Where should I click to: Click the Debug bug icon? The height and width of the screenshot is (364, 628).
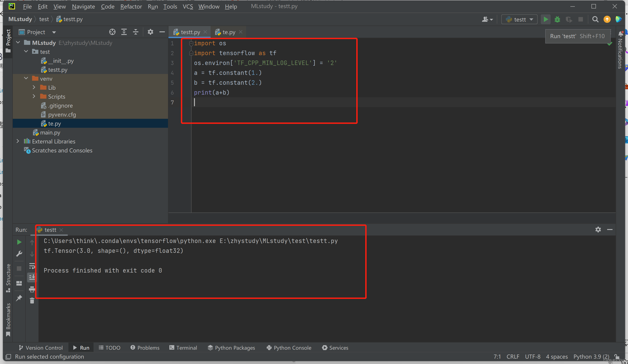point(557,19)
